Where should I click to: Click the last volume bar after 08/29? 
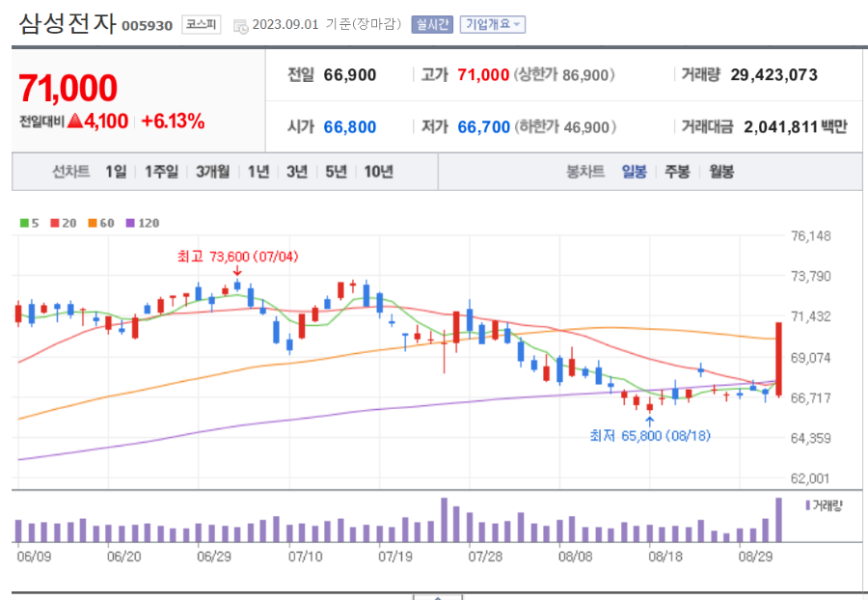[x=779, y=520]
